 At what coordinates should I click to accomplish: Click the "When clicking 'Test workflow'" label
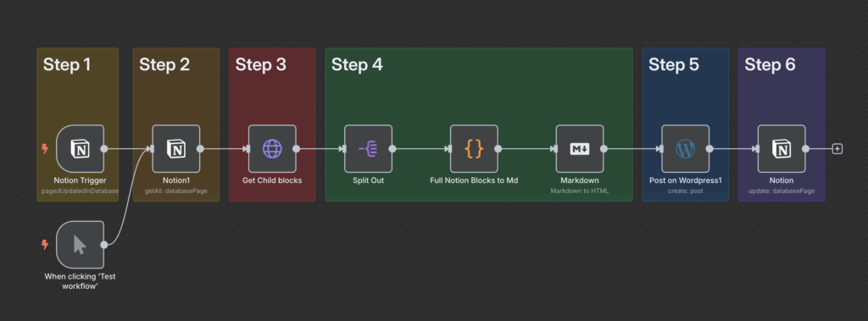coord(81,281)
